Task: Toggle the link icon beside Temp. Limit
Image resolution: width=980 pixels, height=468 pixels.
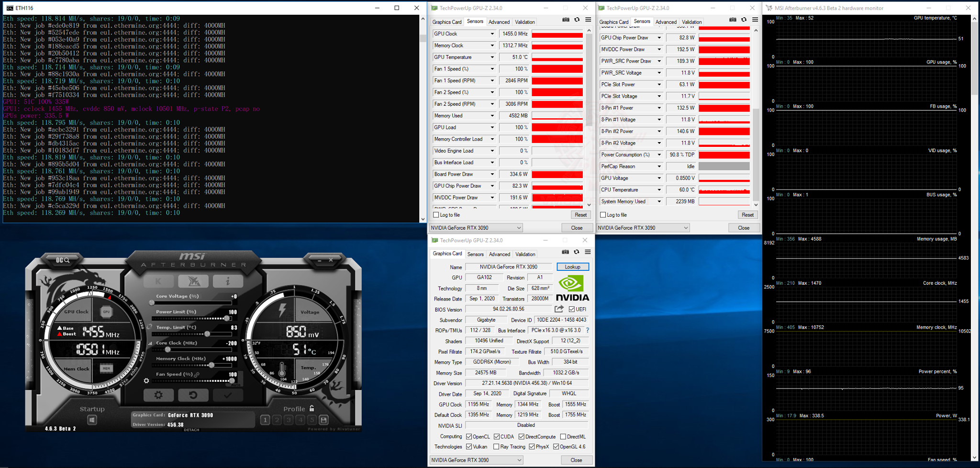Action: pyautogui.click(x=150, y=327)
